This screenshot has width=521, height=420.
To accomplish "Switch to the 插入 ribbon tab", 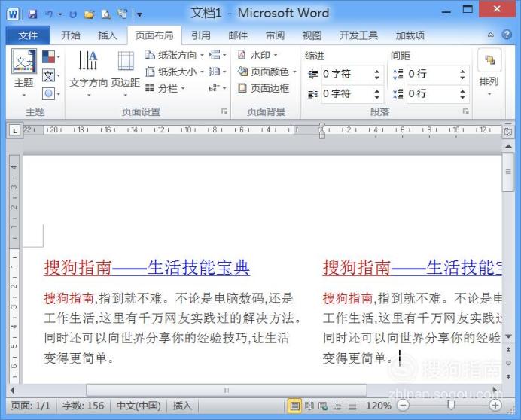I will tap(108, 35).
